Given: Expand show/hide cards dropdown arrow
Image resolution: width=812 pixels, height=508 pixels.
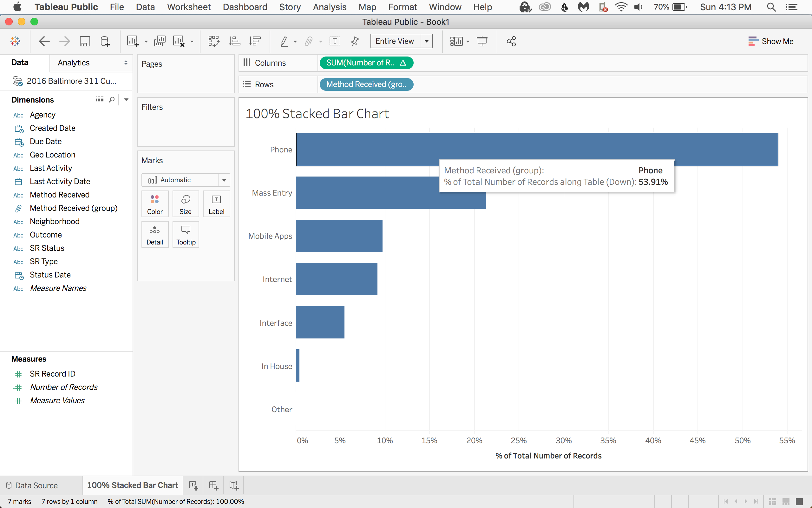Looking at the screenshot, I should point(468,42).
